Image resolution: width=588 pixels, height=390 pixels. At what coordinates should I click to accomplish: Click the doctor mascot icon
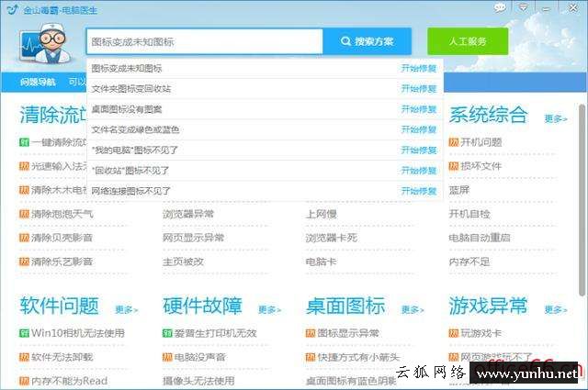click(x=45, y=43)
